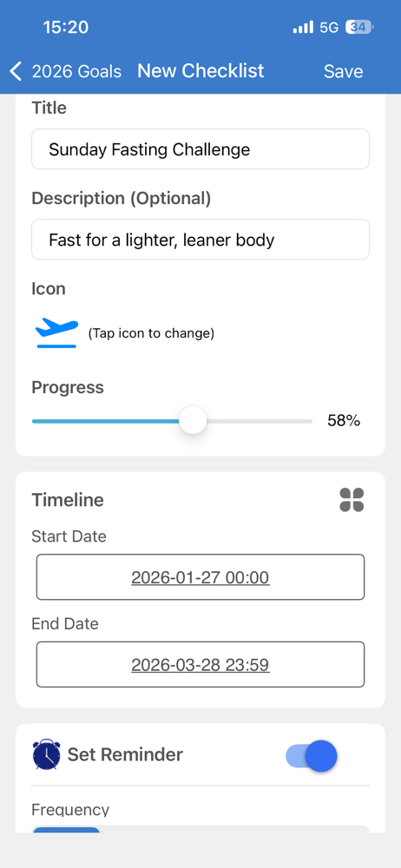Open the End Date picker
The image size is (401, 868).
click(x=200, y=664)
